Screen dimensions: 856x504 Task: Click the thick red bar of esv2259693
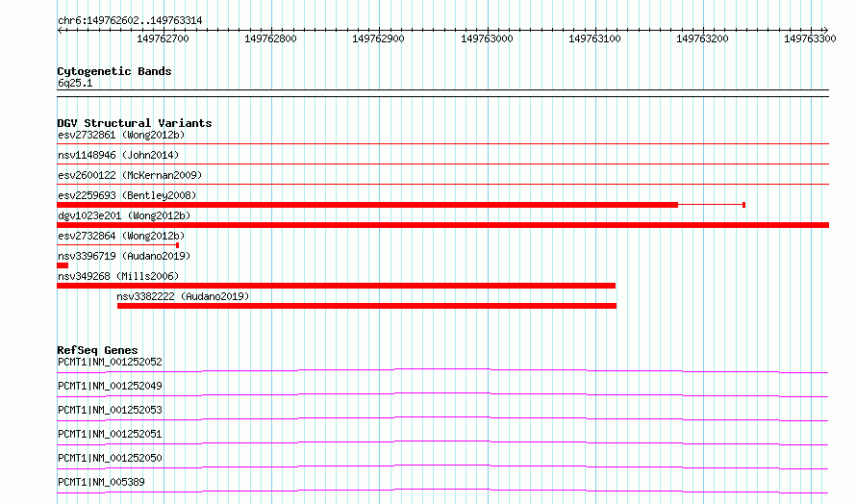point(367,205)
